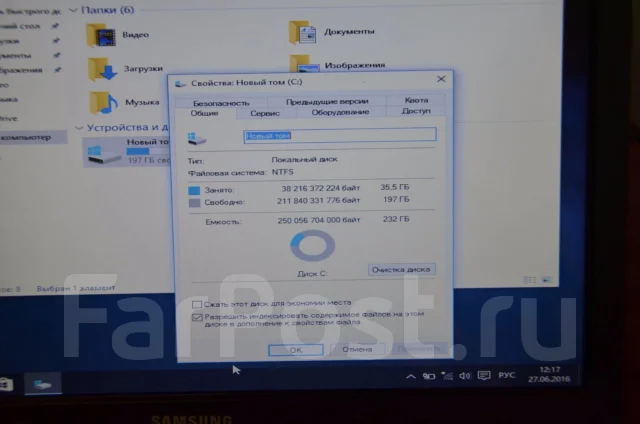Switch the РУС input language indicator

click(x=507, y=375)
